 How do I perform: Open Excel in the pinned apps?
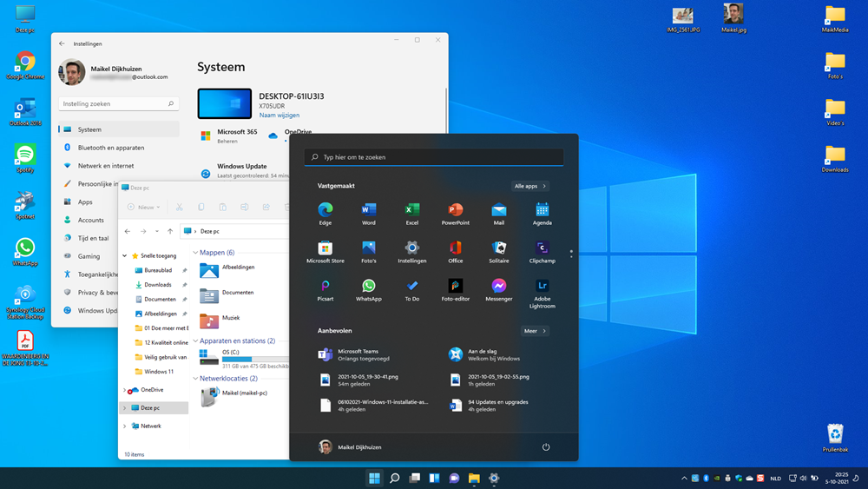coord(411,214)
